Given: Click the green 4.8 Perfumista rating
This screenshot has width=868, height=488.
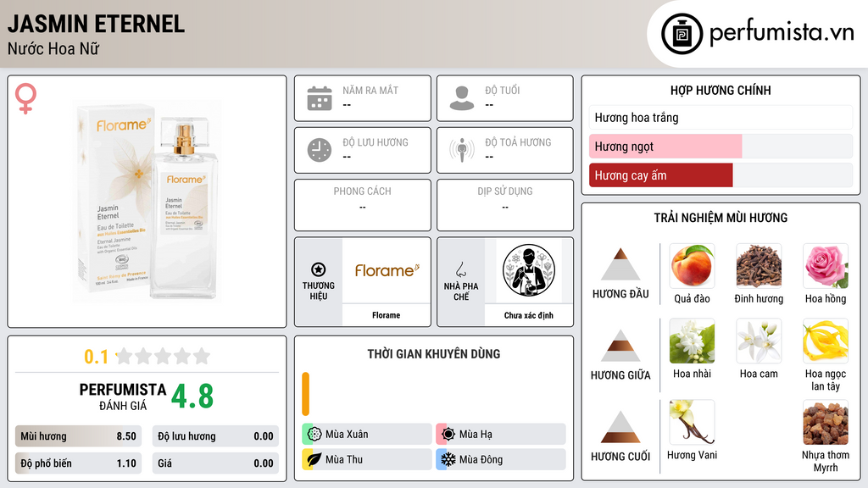Looking at the screenshot, I should 192,396.
